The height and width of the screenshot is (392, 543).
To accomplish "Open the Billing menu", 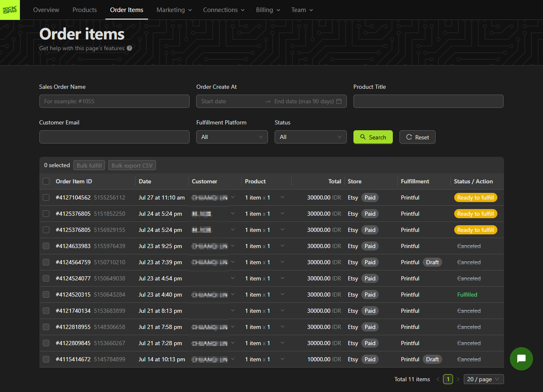I will [268, 10].
